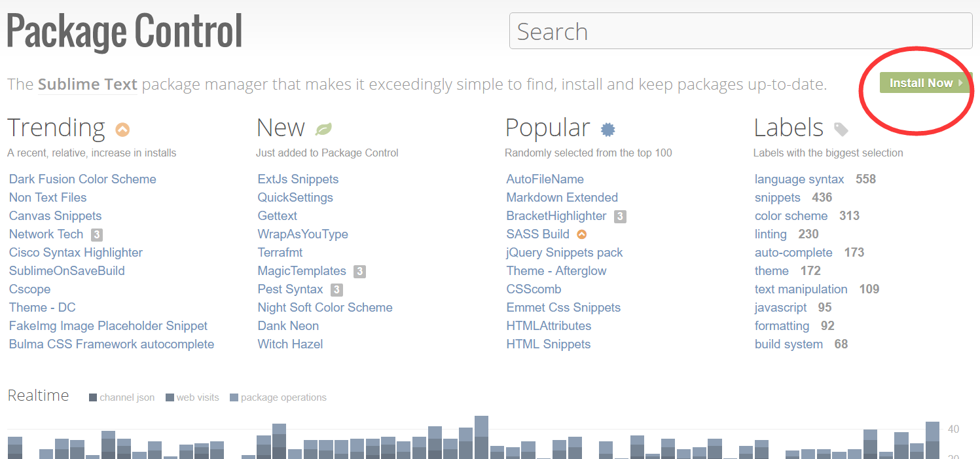This screenshot has width=980, height=459.
Task: Open the New packages heading
Action: (x=281, y=128)
